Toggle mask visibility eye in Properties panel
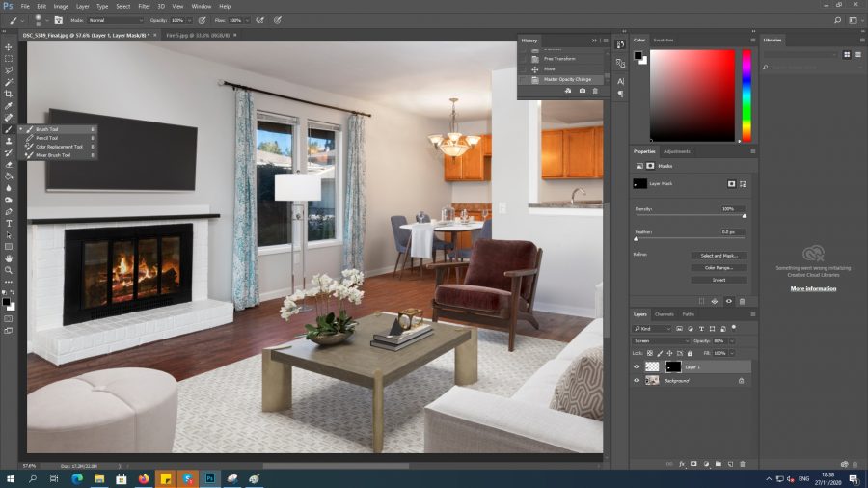Image resolution: width=868 pixels, height=488 pixels. [x=728, y=301]
